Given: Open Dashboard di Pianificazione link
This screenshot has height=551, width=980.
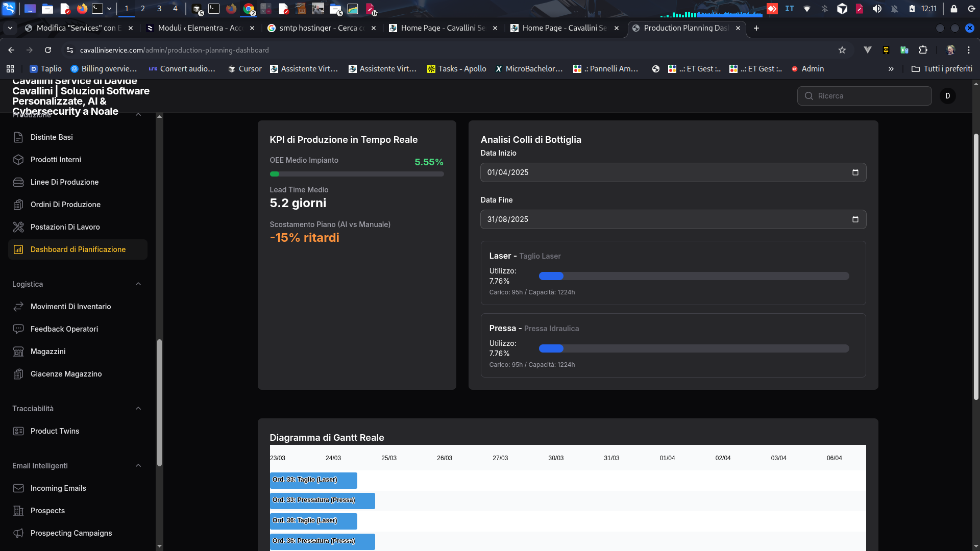Looking at the screenshot, I should click(78, 249).
